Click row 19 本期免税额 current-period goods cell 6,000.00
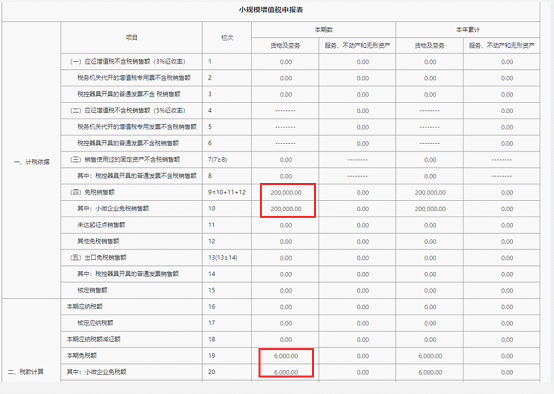Screen dimensions: 554x394 click(285, 356)
